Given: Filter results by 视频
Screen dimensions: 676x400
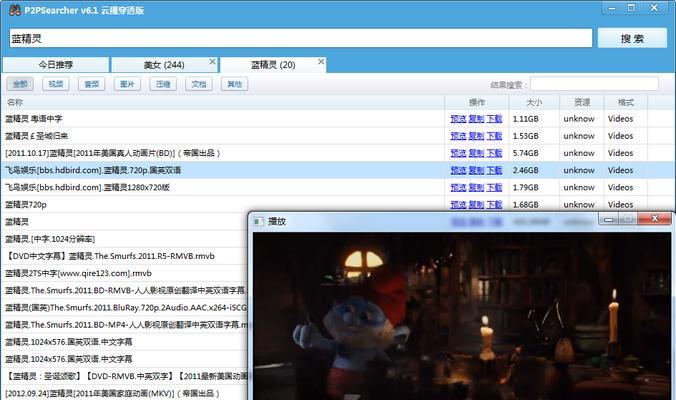Looking at the screenshot, I should click(x=56, y=84).
